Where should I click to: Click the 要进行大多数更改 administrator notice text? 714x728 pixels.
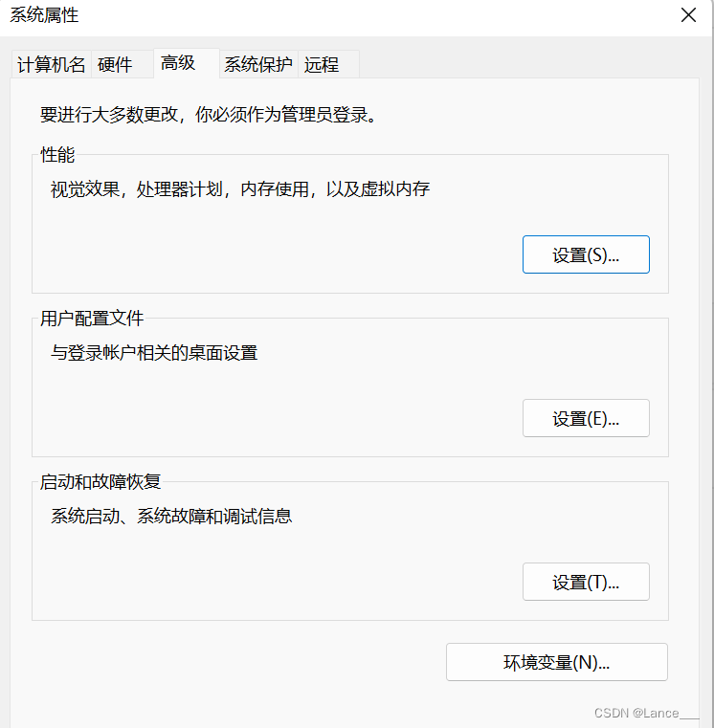click(208, 114)
